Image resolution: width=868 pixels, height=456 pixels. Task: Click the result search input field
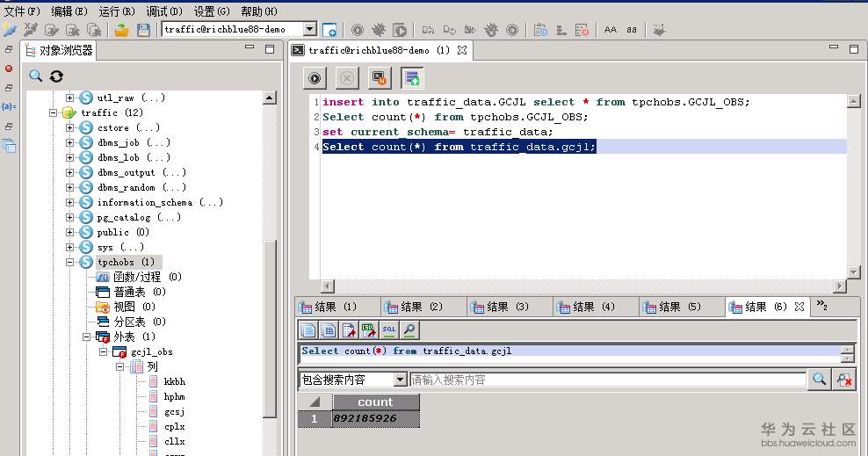click(606, 380)
